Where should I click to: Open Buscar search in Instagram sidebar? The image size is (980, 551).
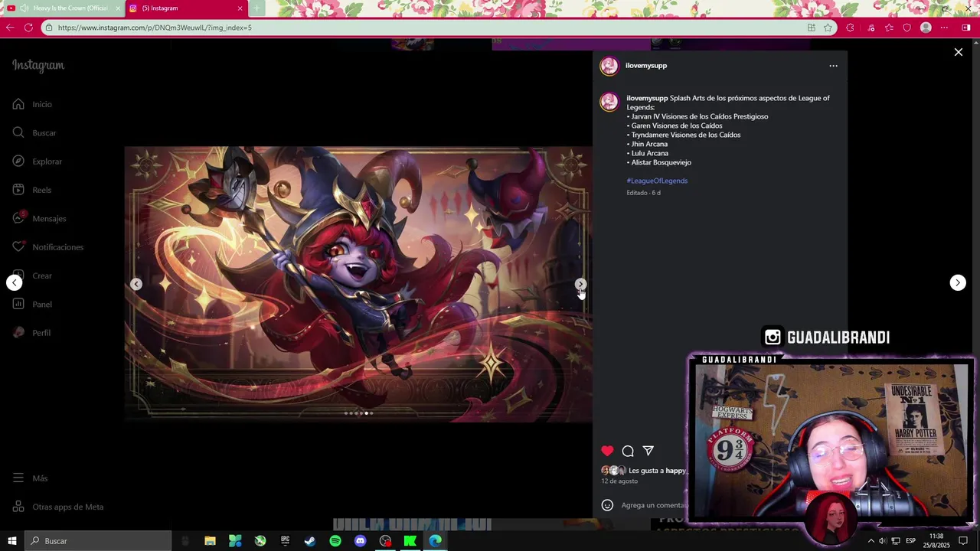tap(34, 132)
